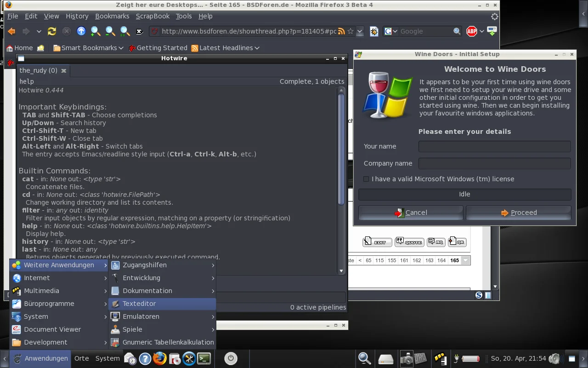
Task: Click the power shutdown icon in the panel
Action: click(230, 358)
